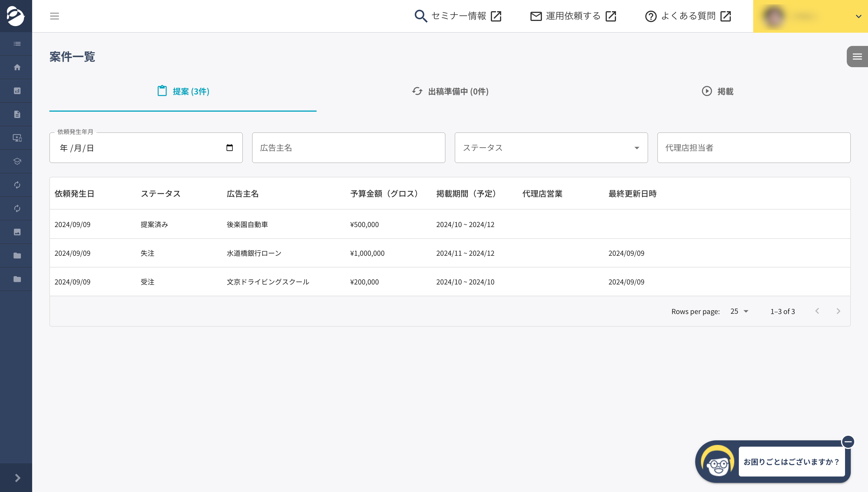Click the list icon atop sidebar
This screenshot has width=868, height=492.
pos(17,44)
